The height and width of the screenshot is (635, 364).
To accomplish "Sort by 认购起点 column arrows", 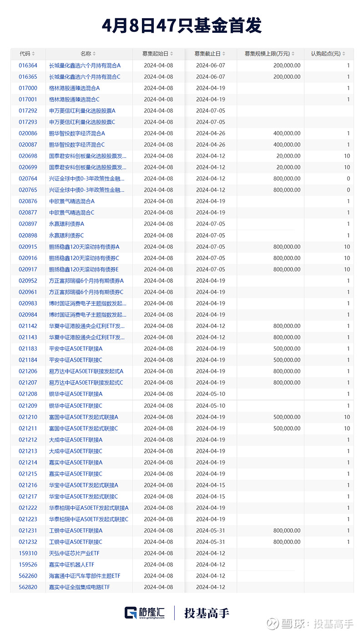I will click(x=344, y=54).
